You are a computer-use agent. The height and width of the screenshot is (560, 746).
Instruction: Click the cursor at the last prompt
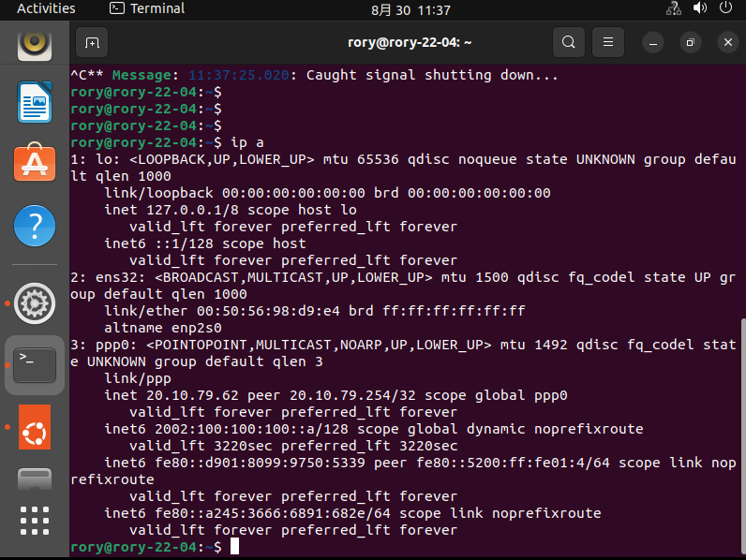[234, 546]
